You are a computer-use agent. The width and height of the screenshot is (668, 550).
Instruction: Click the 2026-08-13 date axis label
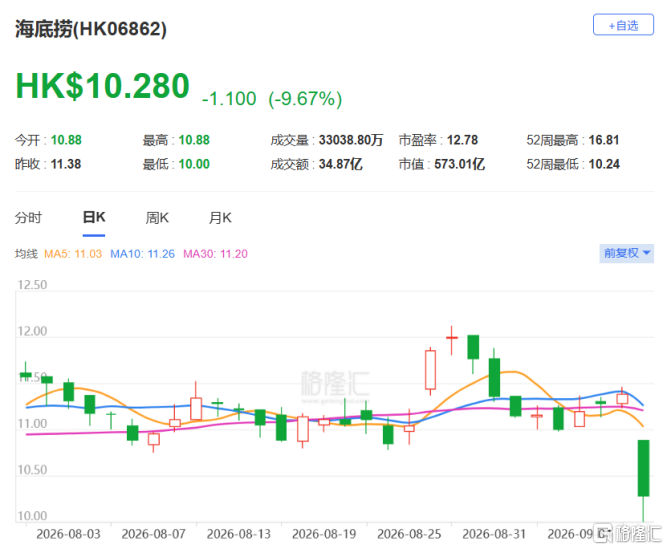point(239,534)
